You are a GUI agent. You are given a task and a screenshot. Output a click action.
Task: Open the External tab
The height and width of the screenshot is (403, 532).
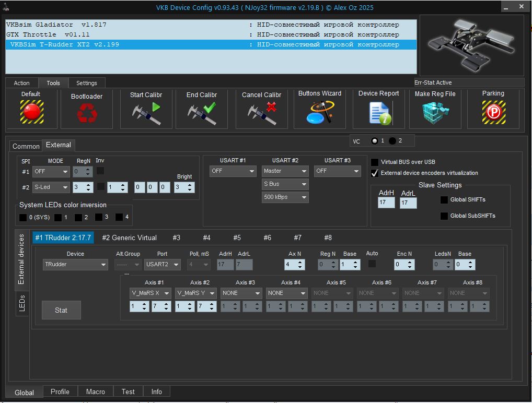coord(59,145)
